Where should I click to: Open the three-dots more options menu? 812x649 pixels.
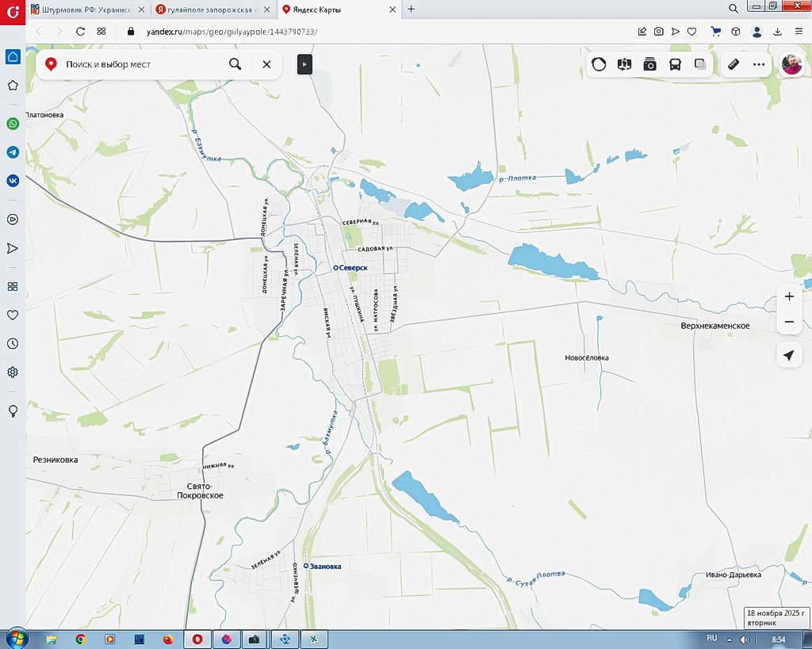(x=759, y=64)
